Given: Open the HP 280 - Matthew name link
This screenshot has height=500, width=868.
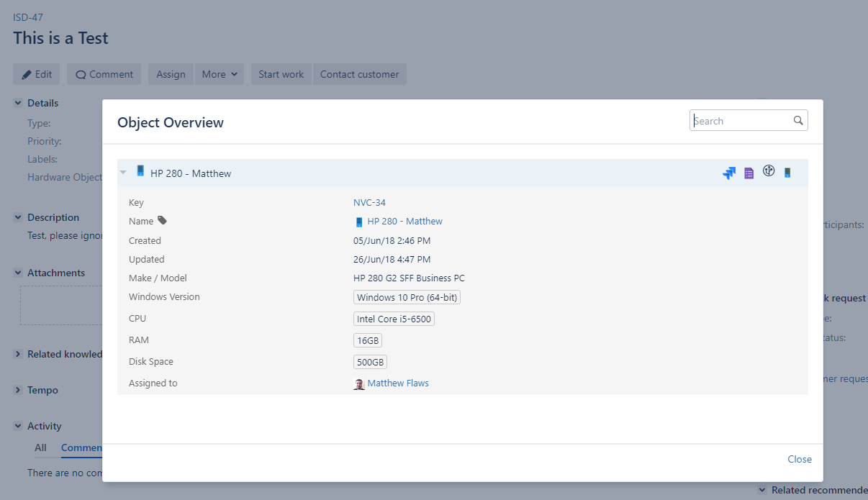Looking at the screenshot, I should [404, 222].
